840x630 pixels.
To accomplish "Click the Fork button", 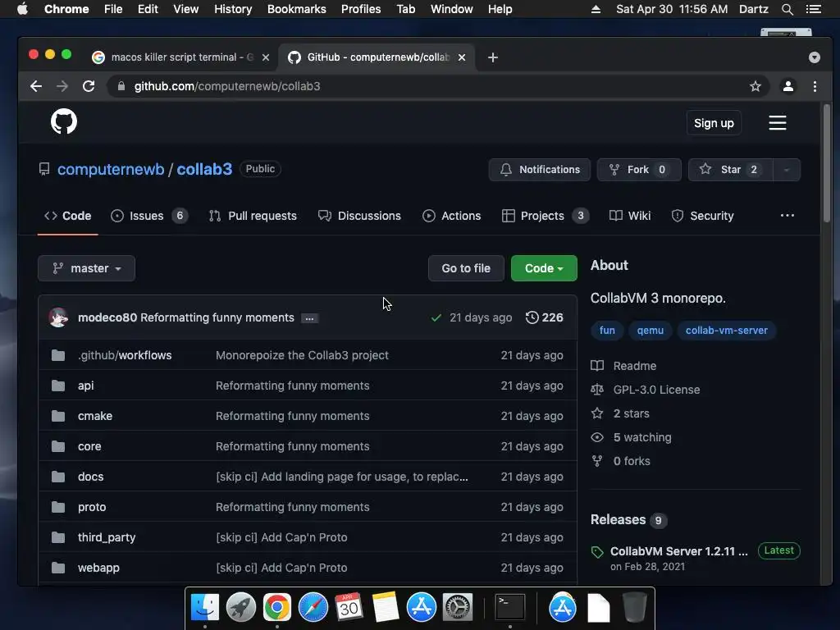I will click(x=639, y=170).
